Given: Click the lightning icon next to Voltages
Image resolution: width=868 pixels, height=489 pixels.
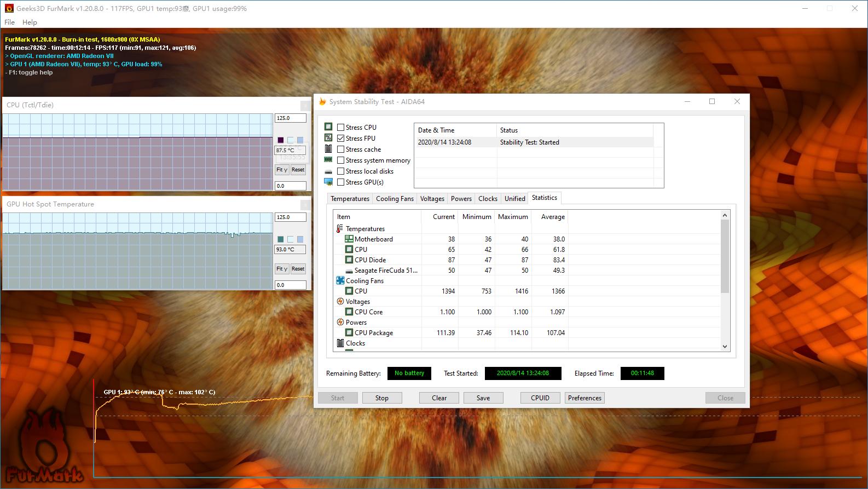Looking at the screenshot, I should click(x=340, y=302).
